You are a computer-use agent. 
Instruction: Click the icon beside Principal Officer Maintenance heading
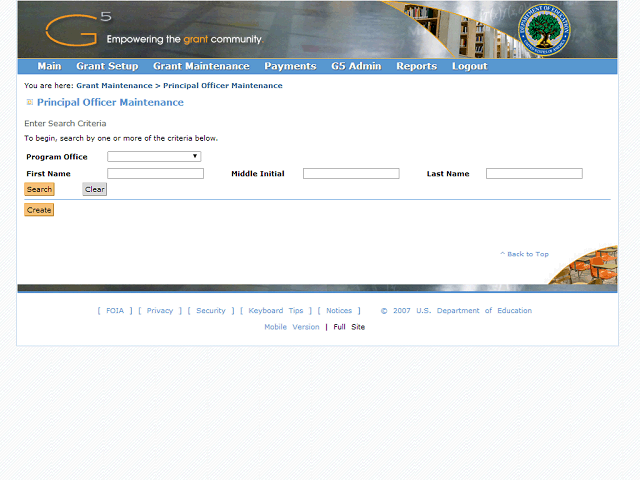pyautogui.click(x=29, y=102)
